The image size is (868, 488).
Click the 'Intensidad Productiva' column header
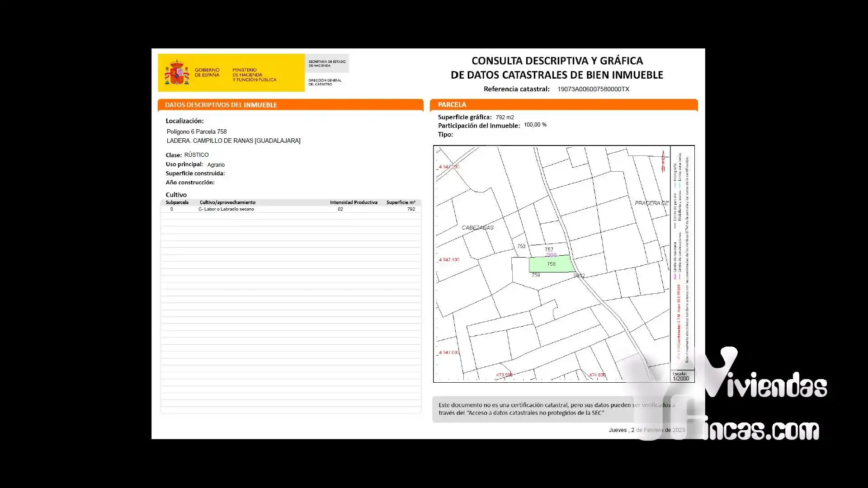[x=354, y=202]
